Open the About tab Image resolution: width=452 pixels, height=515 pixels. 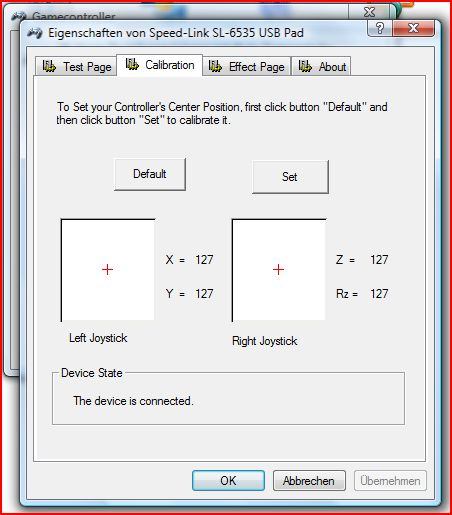point(321,66)
